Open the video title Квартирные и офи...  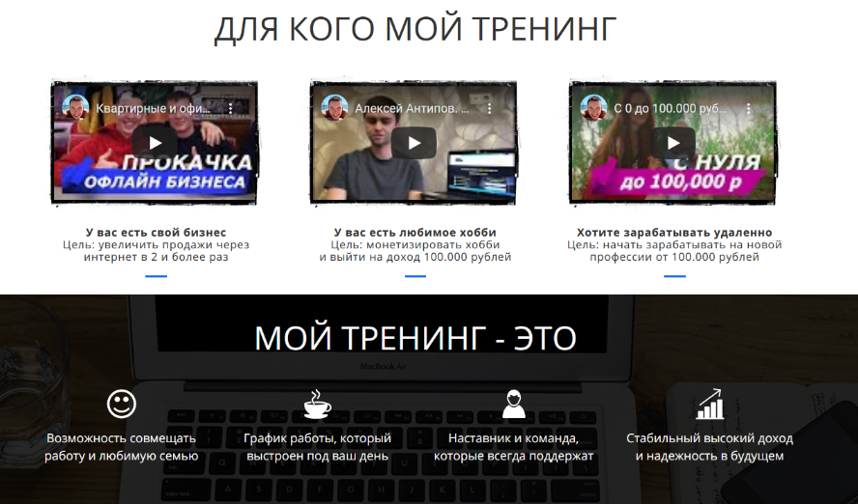click(x=153, y=109)
